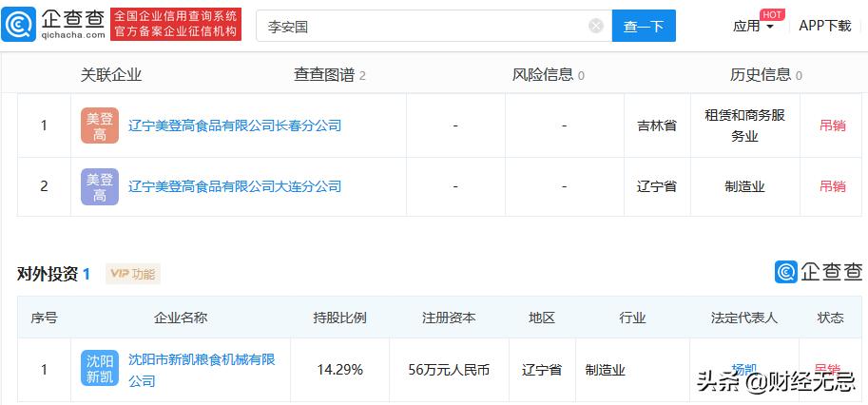868x405 pixels.
Task: Click the official credit system red banner
Action: point(176,25)
